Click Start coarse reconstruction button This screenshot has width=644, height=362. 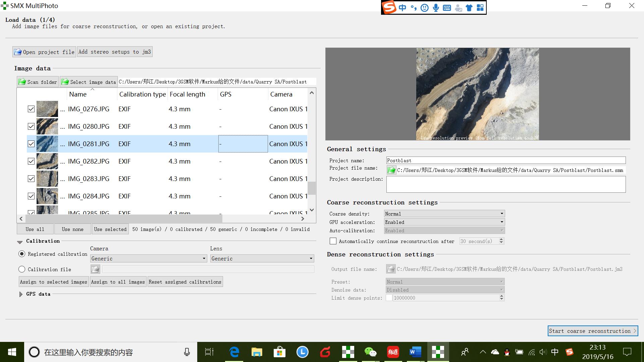[593, 331]
